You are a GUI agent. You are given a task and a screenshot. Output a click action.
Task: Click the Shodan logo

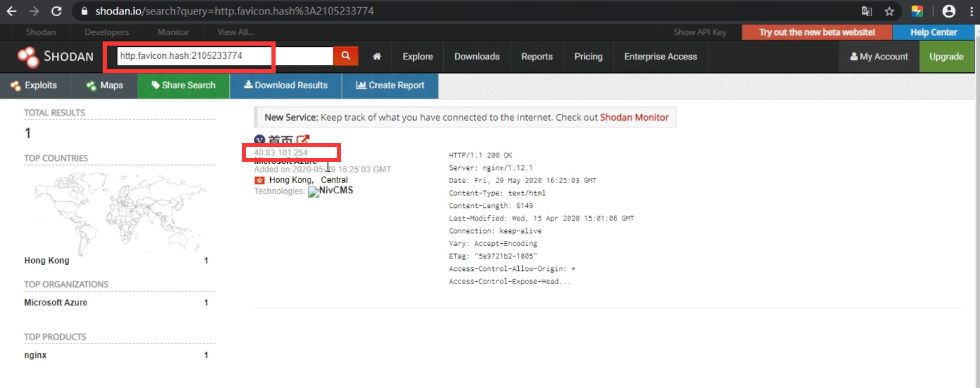56,56
